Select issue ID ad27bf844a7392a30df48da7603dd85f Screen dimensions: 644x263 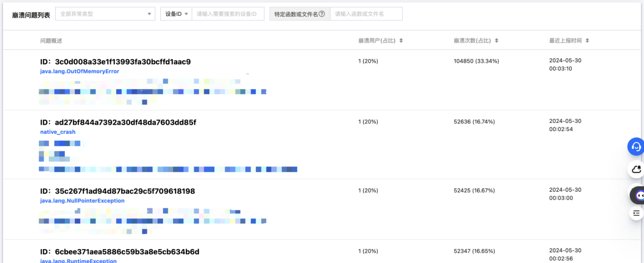coord(125,122)
